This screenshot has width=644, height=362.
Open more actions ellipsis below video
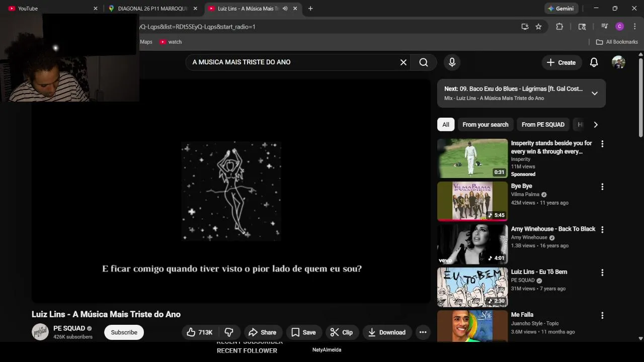423,332
